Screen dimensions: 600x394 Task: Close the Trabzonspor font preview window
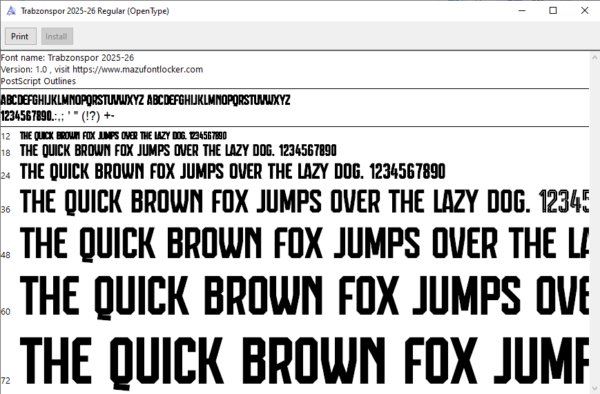584,11
